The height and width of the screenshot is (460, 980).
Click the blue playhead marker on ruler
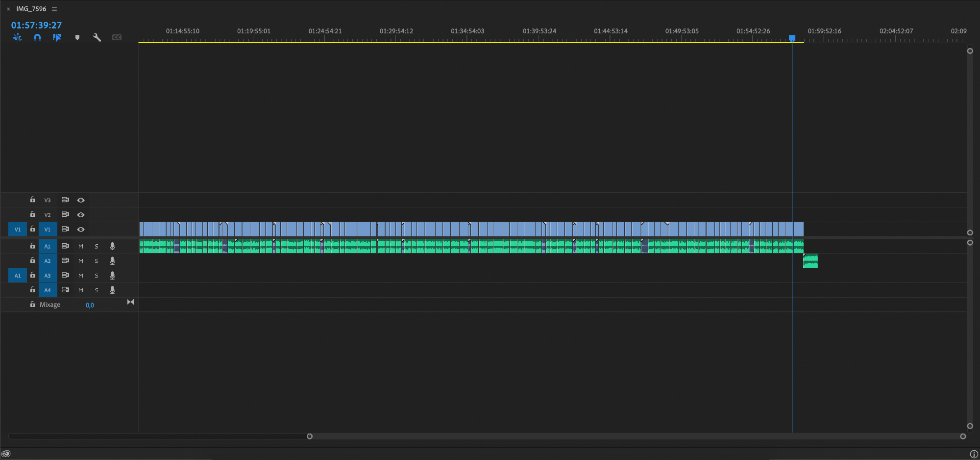click(x=792, y=38)
